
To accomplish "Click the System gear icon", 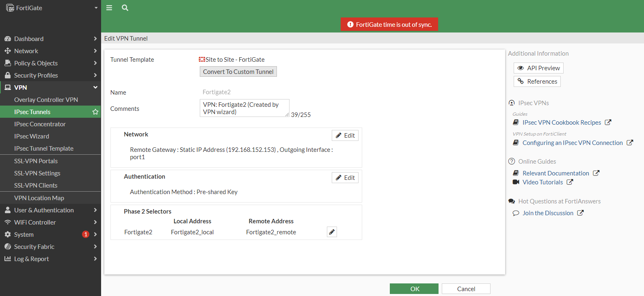I will 8,234.
